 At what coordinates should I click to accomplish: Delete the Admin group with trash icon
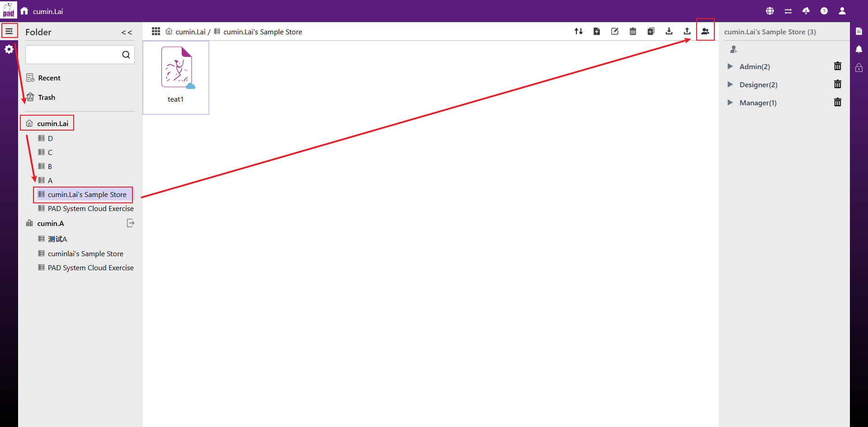click(838, 66)
